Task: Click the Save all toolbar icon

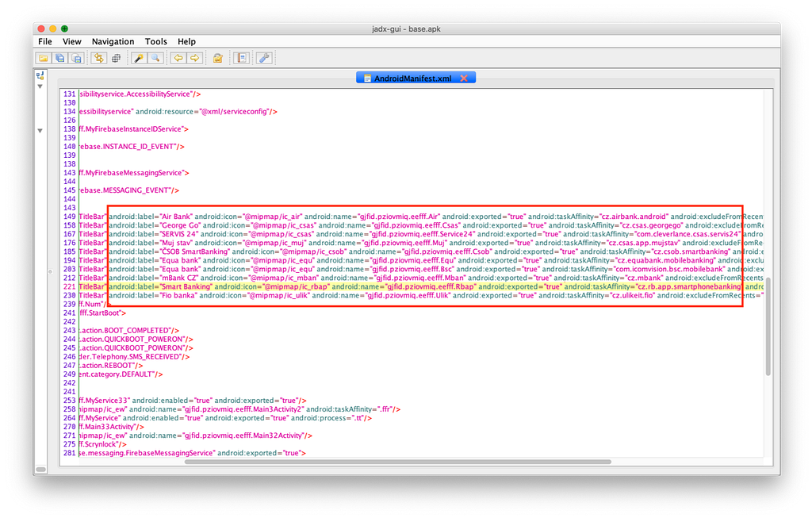Action: 60,58
